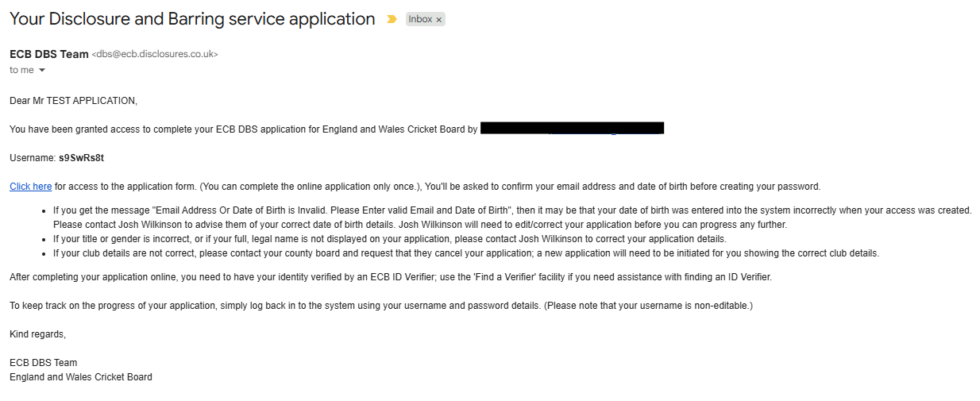Click the paragraph about tracking application progress
Screen dimensions: 980x401
[380, 306]
